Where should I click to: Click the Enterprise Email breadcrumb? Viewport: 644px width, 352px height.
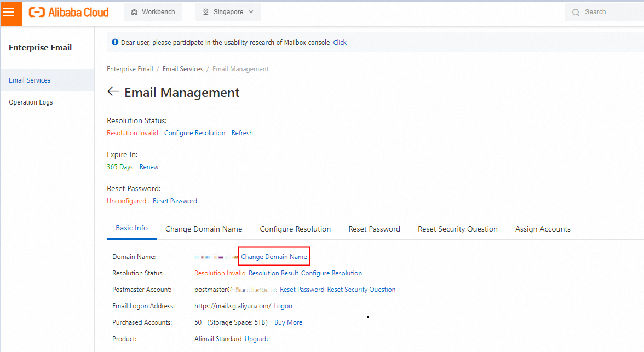tap(130, 69)
